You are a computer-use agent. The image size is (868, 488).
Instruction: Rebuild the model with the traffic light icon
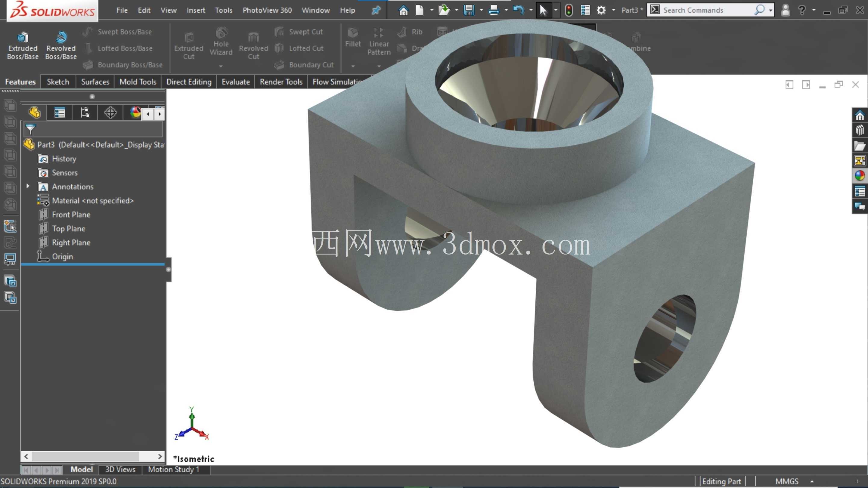point(569,10)
